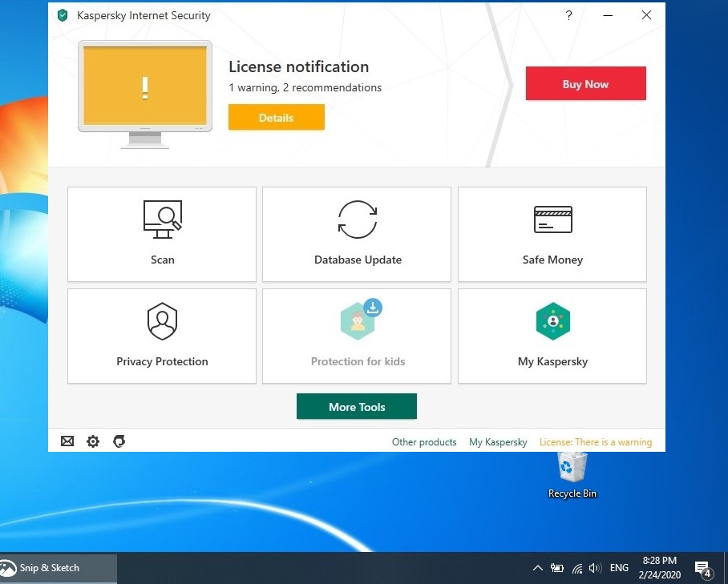Open the Action Center notifications icon
Image resolution: width=728 pixels, height=584 pixels.
(x=703, y=569)
